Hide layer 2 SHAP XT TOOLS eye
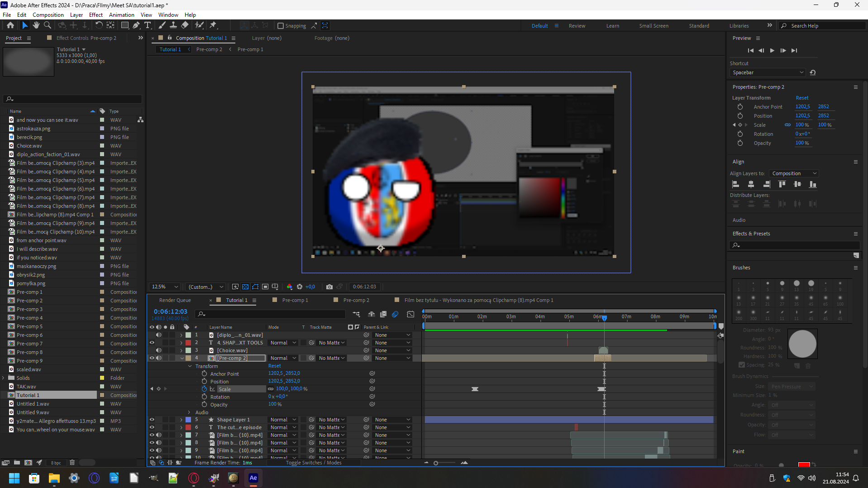The height and width of the screenshot is (488, 868). [x=152, y=343]
